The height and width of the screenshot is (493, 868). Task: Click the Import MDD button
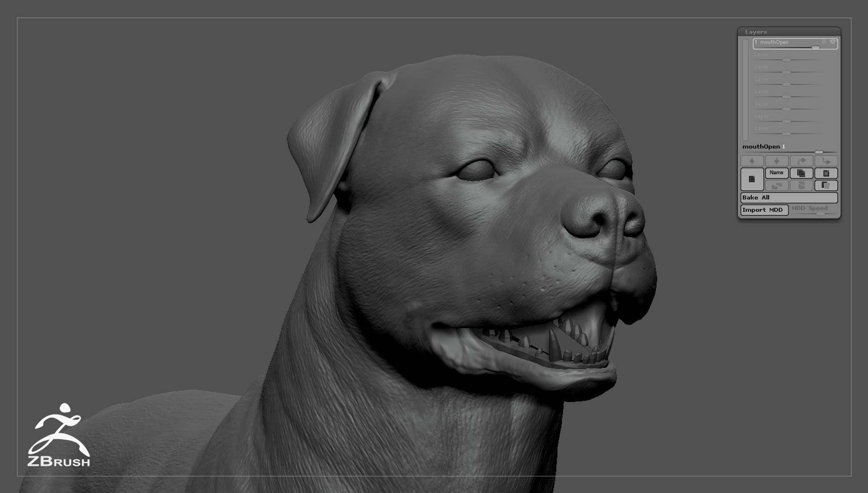point(764,210)
